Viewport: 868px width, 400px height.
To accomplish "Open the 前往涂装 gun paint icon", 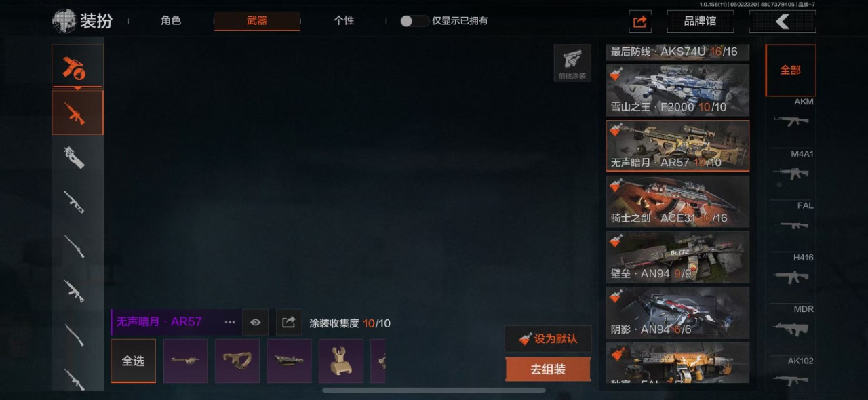I will (x=572, y=63).
